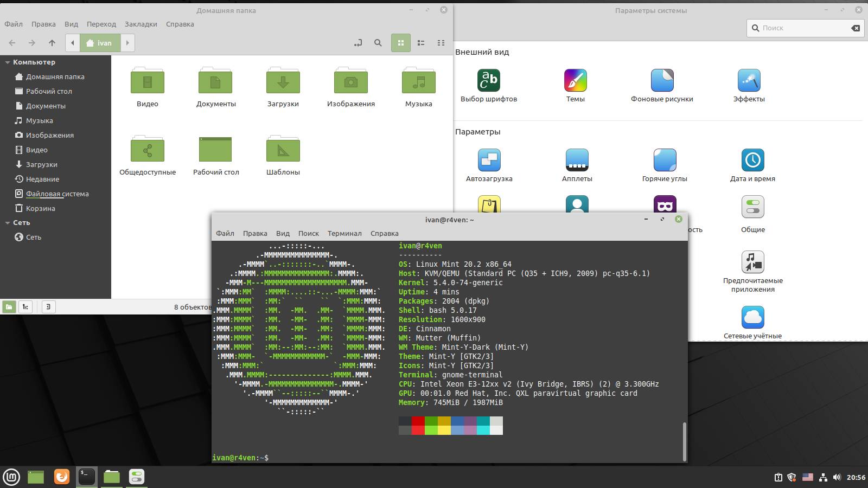The image size is (868, 488).
Task: Collapse the Сеть sidebar section
Action: (x=8, y=223)
